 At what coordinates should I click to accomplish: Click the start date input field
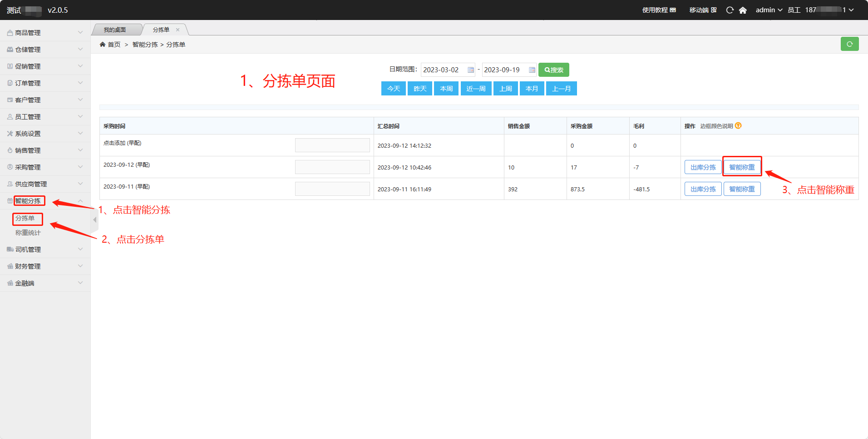[x=443, y=70]
